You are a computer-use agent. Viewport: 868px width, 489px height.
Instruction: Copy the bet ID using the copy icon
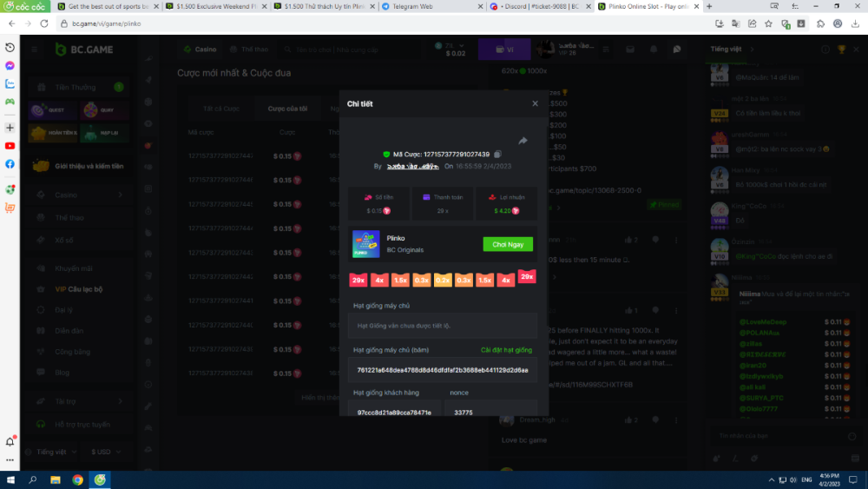click(497, 155)
